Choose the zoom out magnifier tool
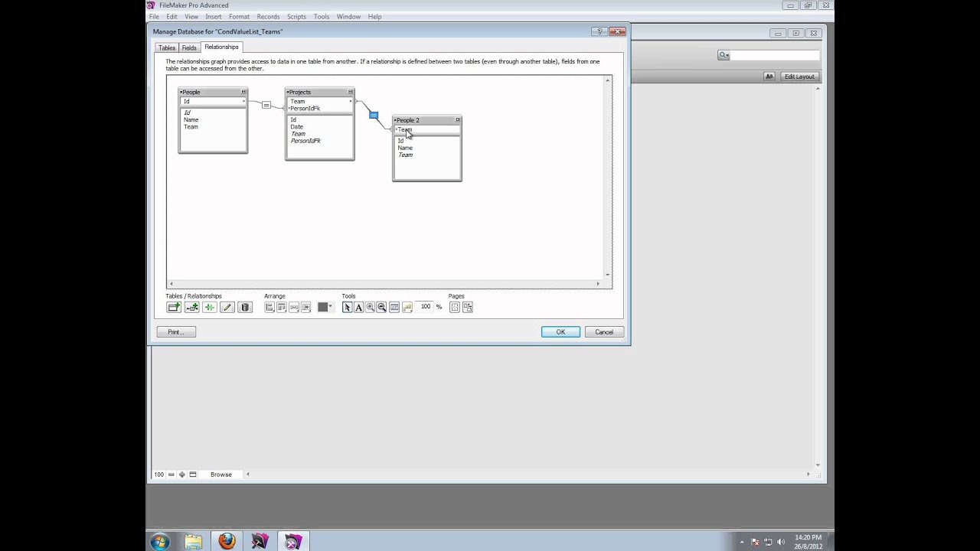 (x=381, y=307)
